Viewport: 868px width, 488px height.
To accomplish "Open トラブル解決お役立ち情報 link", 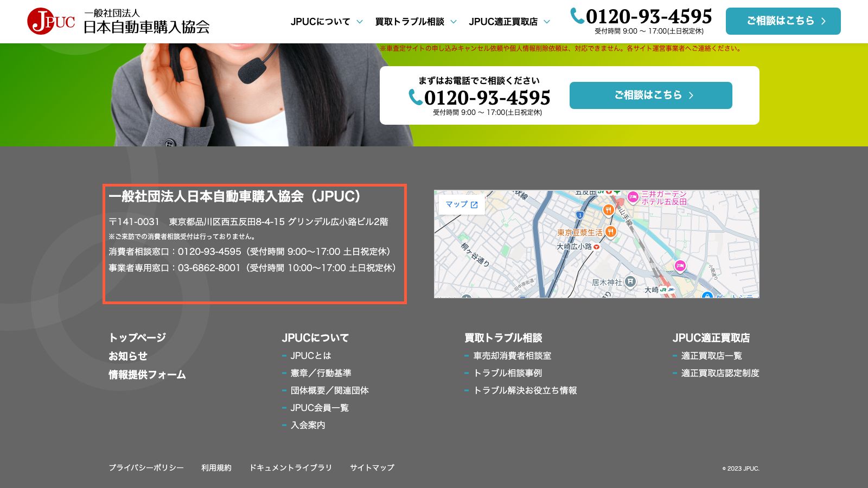I will 525,390.
